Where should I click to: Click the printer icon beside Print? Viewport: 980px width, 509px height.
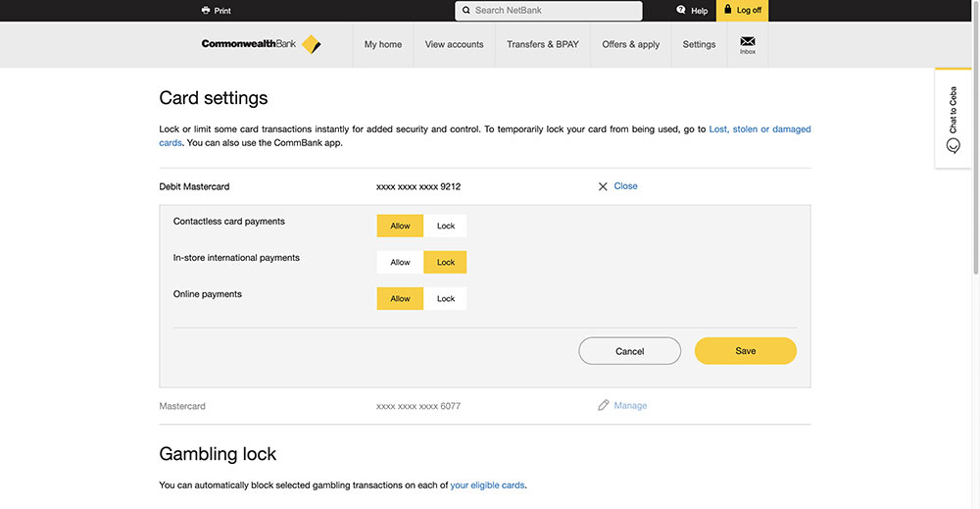point(206,10)
